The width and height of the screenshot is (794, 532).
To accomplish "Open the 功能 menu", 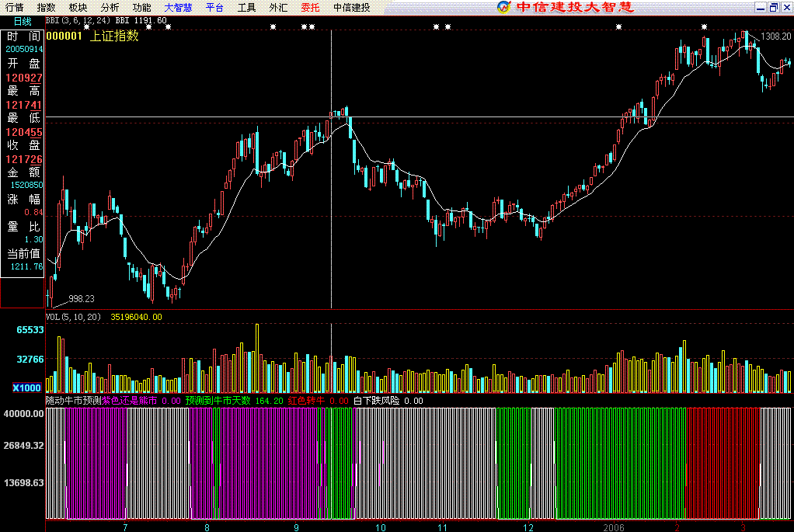I will point(141,7).
